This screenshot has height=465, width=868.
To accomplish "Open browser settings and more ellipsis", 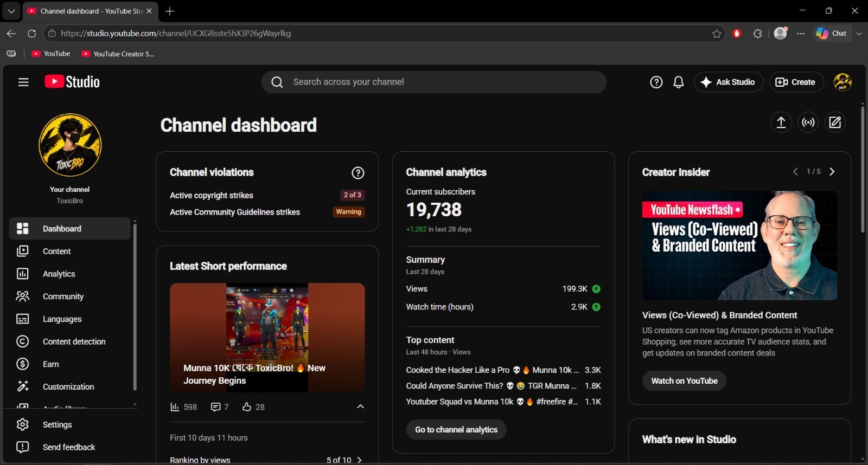I will click(801, 34).
